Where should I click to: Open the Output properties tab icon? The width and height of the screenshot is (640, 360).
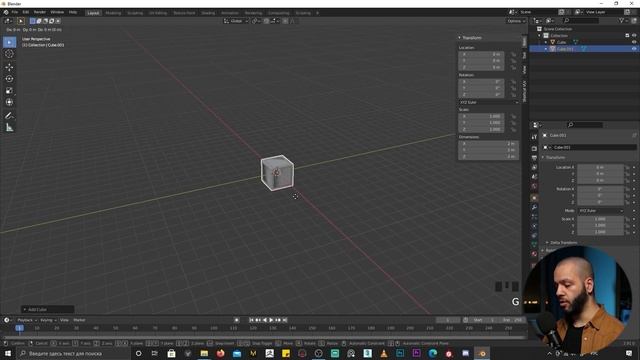click(534, 158)
